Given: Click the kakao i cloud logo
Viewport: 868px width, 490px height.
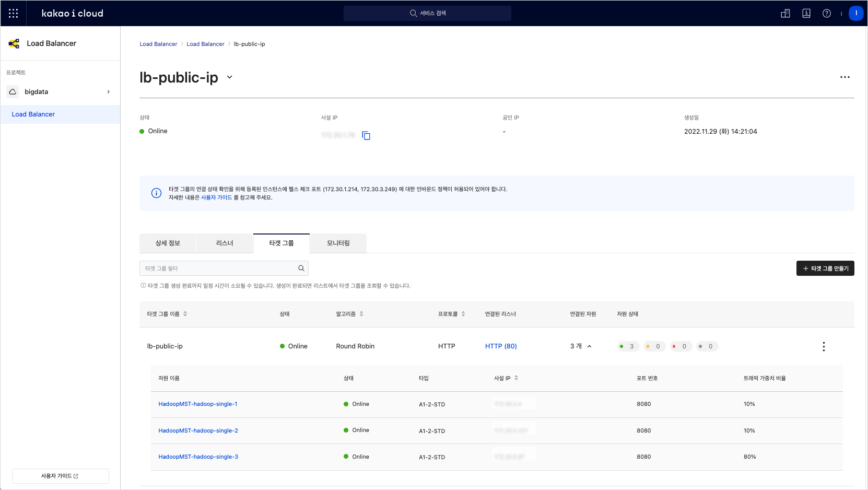Looking at the screenshot, I should point(73,13).
